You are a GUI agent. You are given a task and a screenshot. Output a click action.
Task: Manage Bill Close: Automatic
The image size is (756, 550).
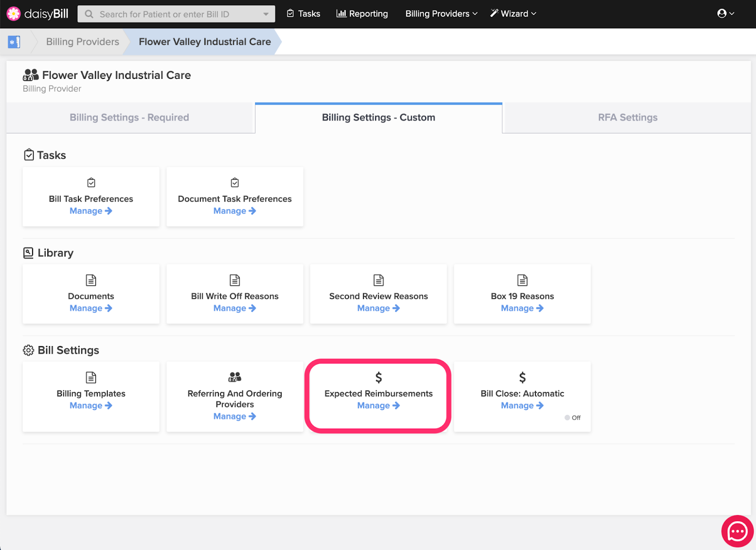tap(523, 406)
